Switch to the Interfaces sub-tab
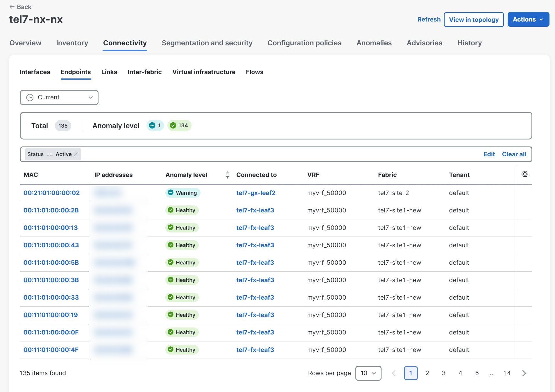 35,72
